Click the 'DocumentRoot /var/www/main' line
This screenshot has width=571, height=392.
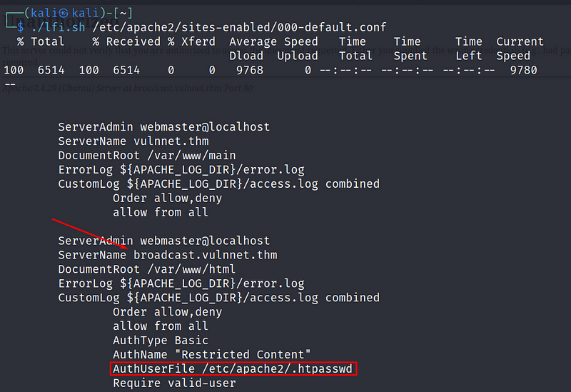pos(147,156)
